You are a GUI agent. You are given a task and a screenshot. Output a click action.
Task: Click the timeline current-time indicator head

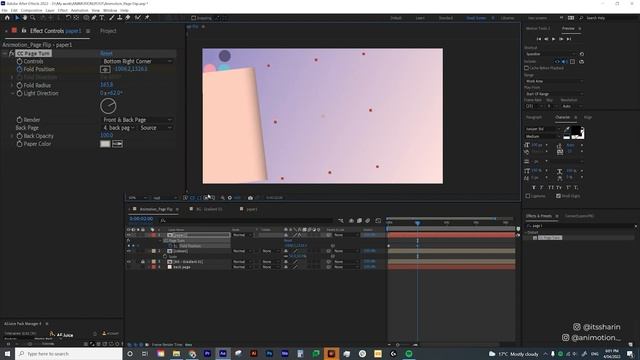click(x=418, y=223)
